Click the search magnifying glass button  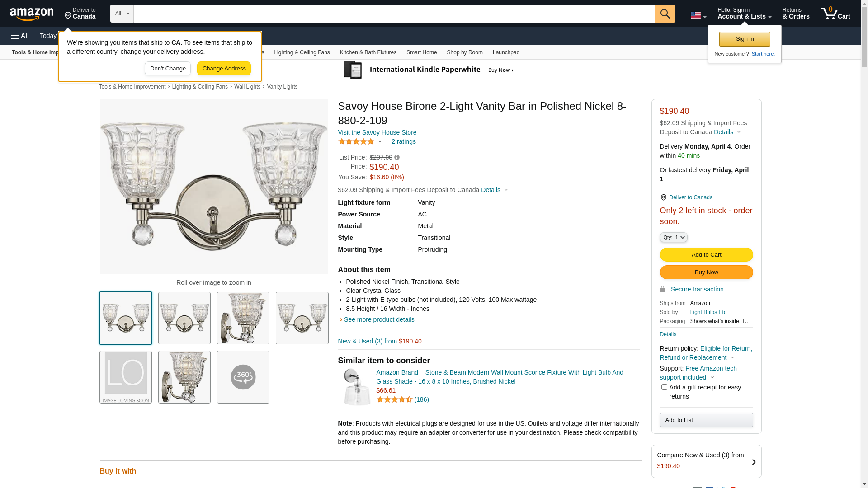665,14
